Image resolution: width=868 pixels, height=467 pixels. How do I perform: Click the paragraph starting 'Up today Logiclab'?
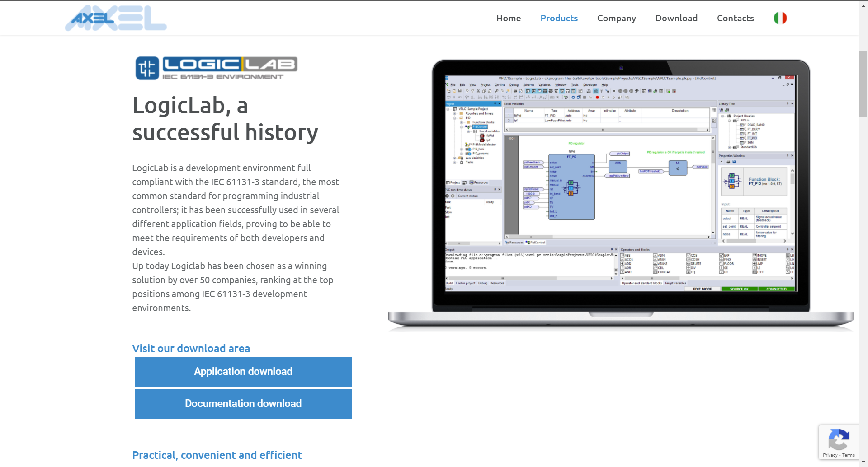click(x=233, y=287)
